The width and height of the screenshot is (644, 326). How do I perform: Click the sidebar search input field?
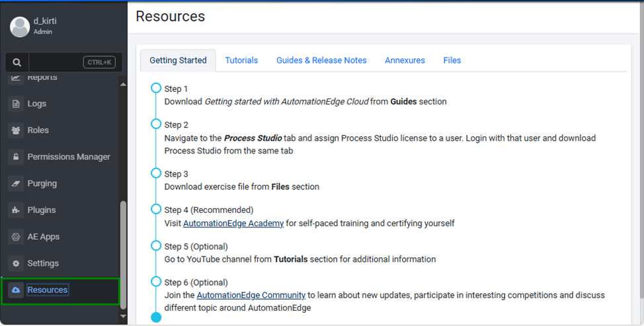click(56, 62)
